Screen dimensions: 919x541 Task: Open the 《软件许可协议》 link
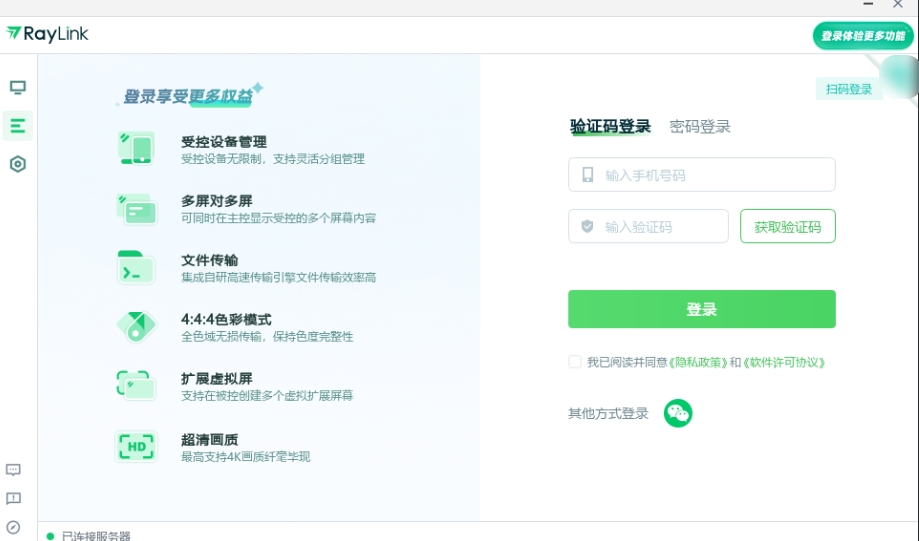coord(784,362)
